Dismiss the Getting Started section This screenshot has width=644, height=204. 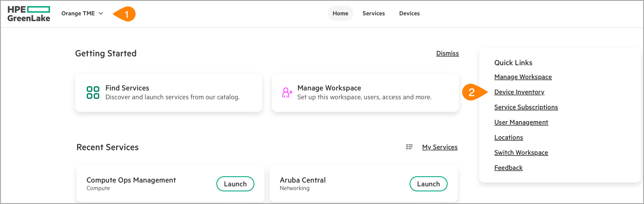pyautogui.click(x=447, y=53)
